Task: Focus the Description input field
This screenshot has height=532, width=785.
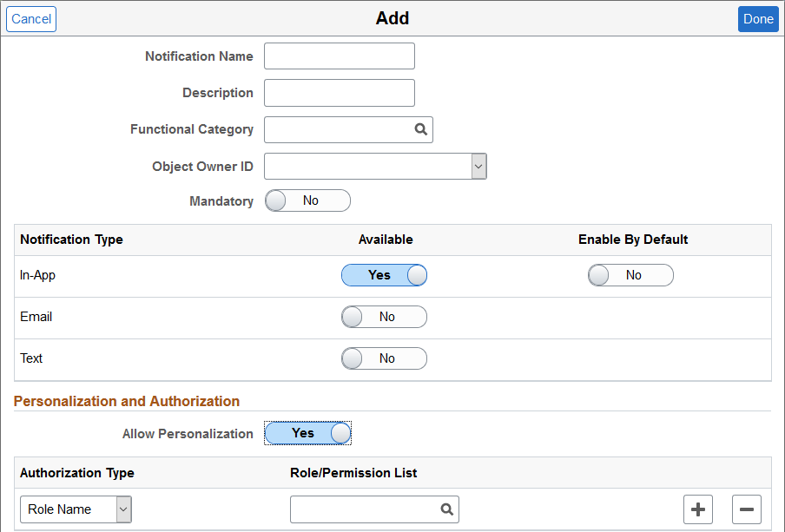Action: tap(340, 93)
